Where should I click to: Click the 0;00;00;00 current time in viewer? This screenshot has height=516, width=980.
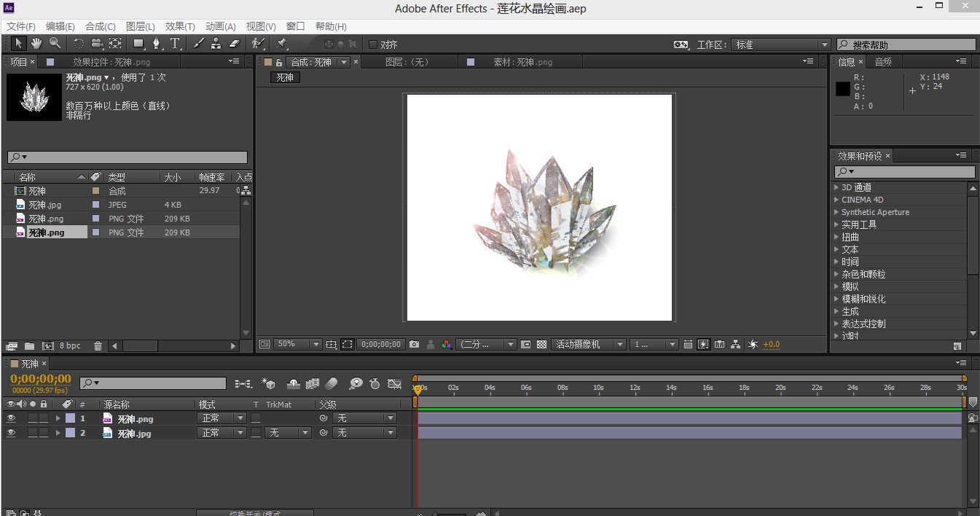(x=382, y=344)
